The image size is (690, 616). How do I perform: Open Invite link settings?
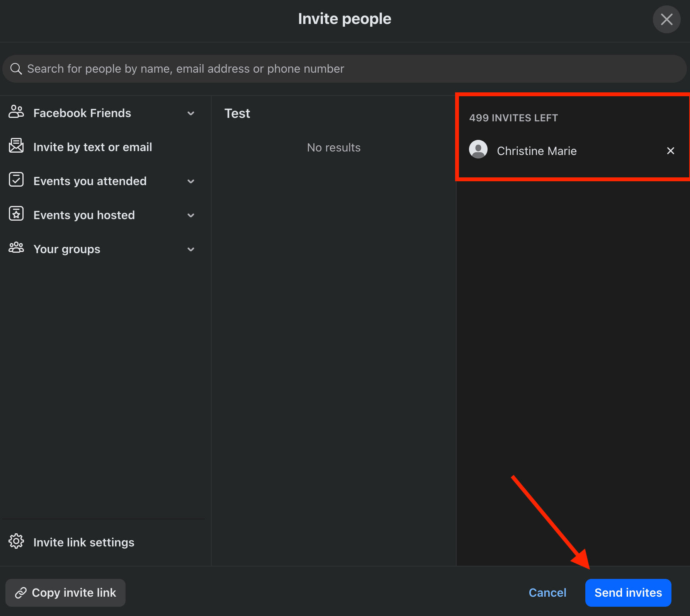click(84, 543)
